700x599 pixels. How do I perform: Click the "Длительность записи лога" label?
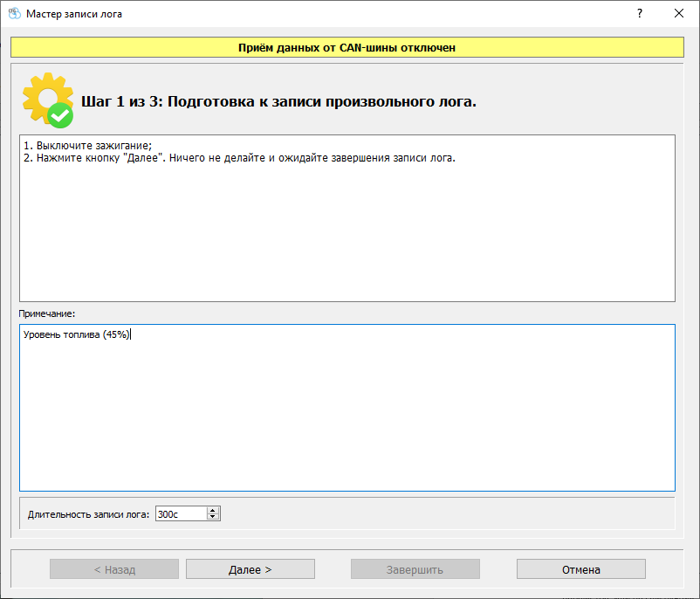point(88,514)
